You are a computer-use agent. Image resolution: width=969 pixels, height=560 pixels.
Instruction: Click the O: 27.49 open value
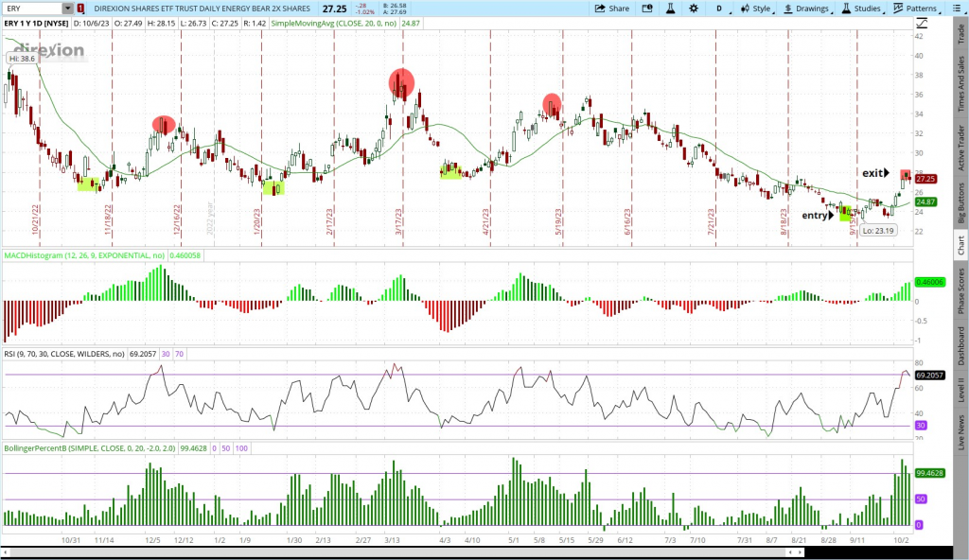coord(129,24)
